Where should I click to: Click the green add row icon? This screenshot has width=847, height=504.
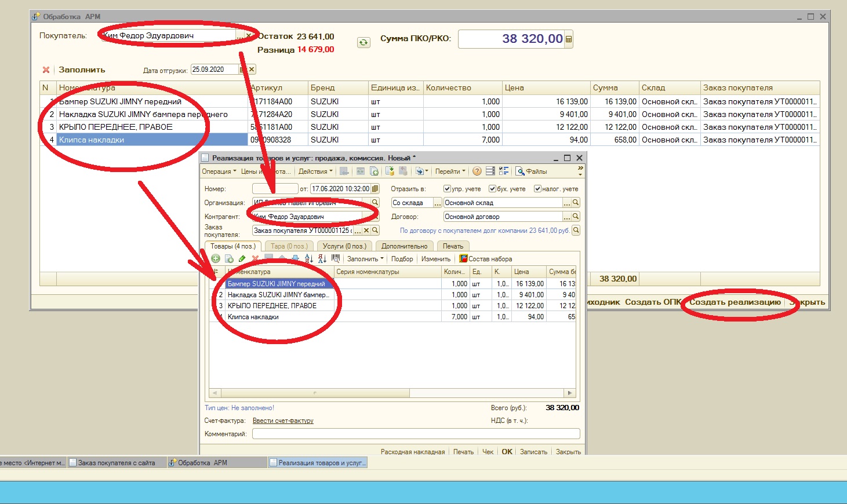pos(216,259)
